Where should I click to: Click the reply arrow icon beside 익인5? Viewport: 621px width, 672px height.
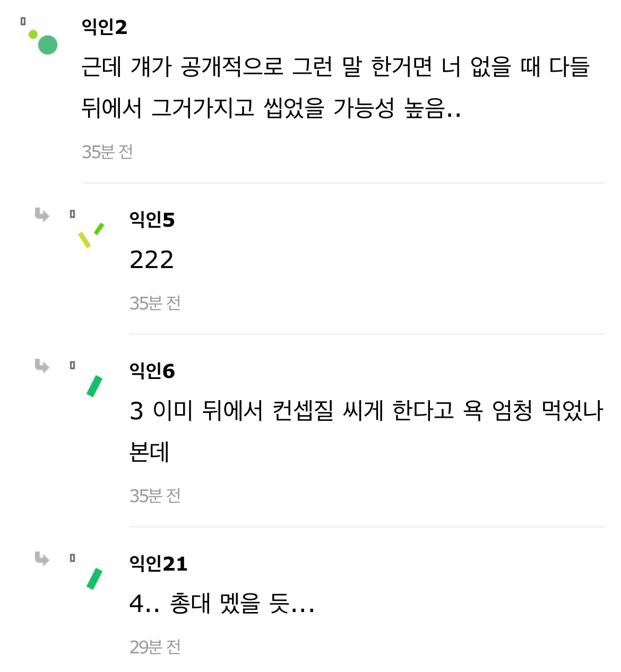pyautogui.click(x=42, y=215)
